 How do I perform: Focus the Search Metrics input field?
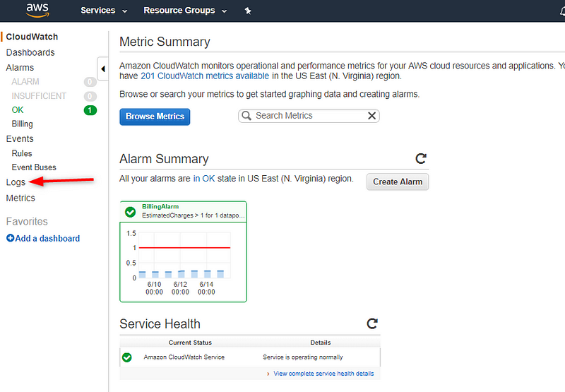click(309, 116)
